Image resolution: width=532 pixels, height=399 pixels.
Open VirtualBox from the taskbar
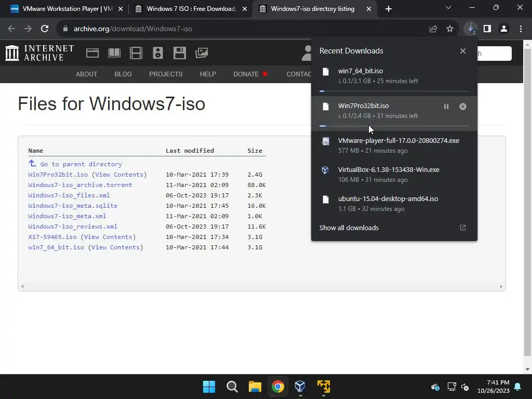(300, 387)
